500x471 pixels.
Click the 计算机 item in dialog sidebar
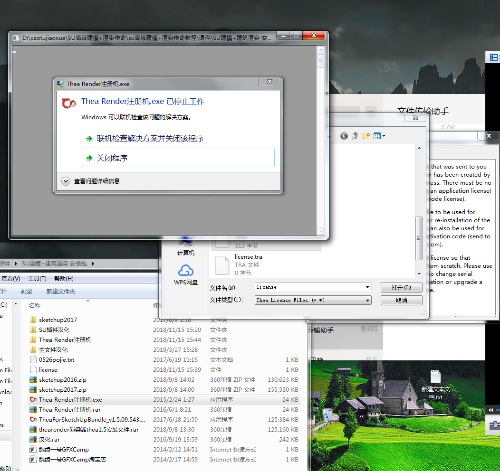(x=186, y=247)
